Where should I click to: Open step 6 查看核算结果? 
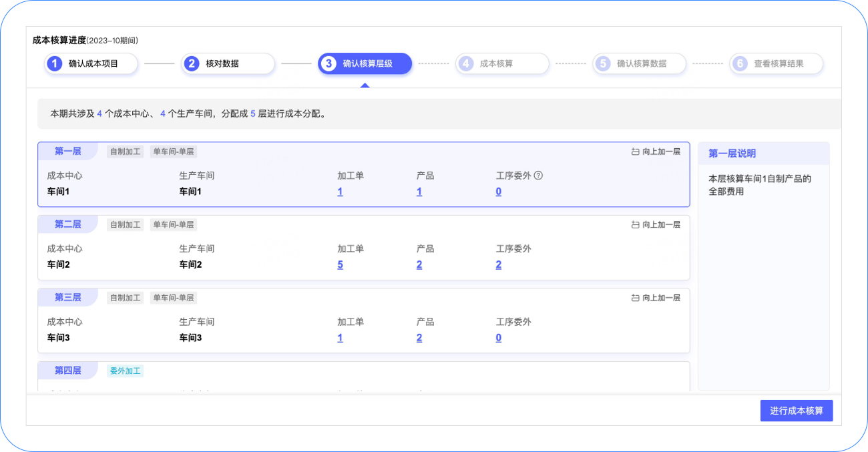click(776, 63)
